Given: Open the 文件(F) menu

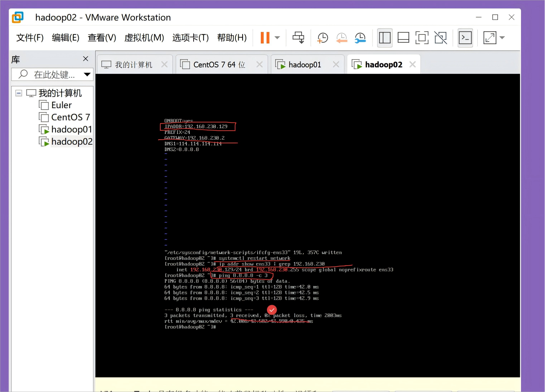Looking at the screenshot, I should tap(30, 38).
